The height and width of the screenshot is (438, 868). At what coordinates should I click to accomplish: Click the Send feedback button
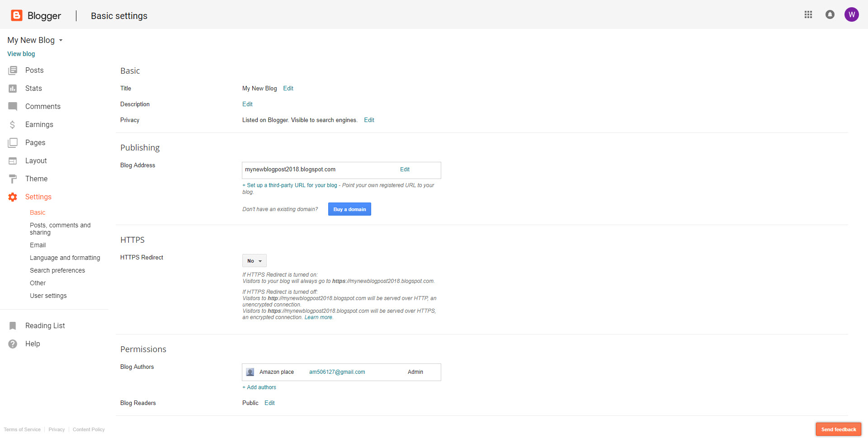(838, 429)
